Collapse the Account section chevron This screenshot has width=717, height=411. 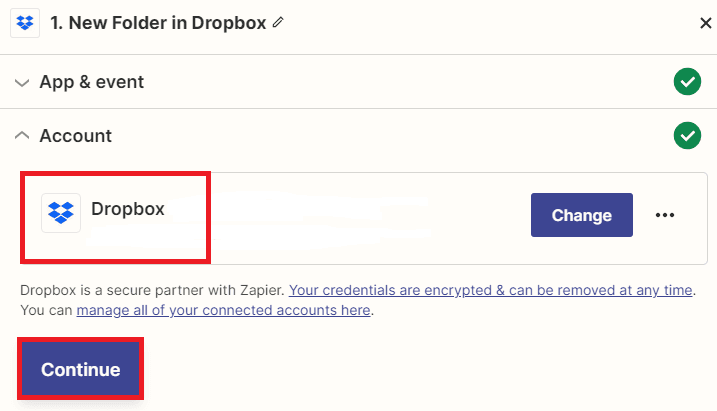(x=22, y=135)
